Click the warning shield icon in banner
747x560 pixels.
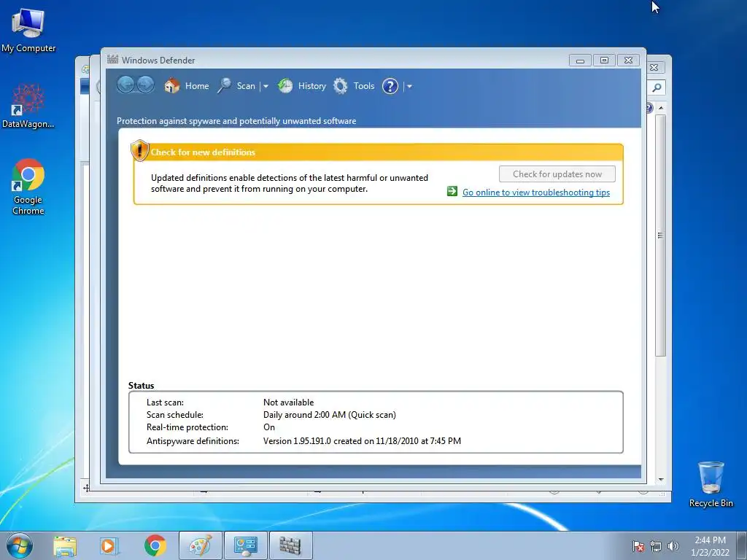pos(139,150)
